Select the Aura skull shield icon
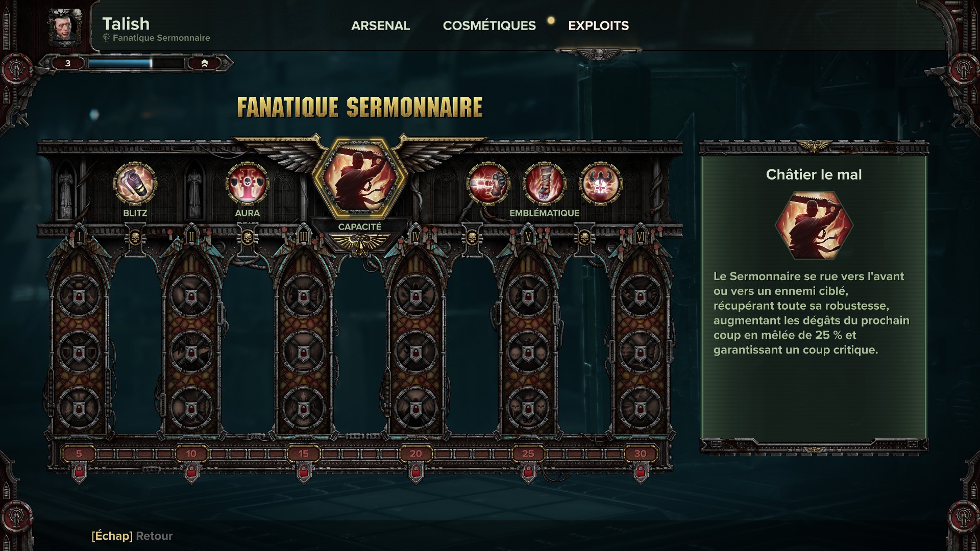Image resolution: width=980 pixels, height=551 pixels. [x=248, y=184]
